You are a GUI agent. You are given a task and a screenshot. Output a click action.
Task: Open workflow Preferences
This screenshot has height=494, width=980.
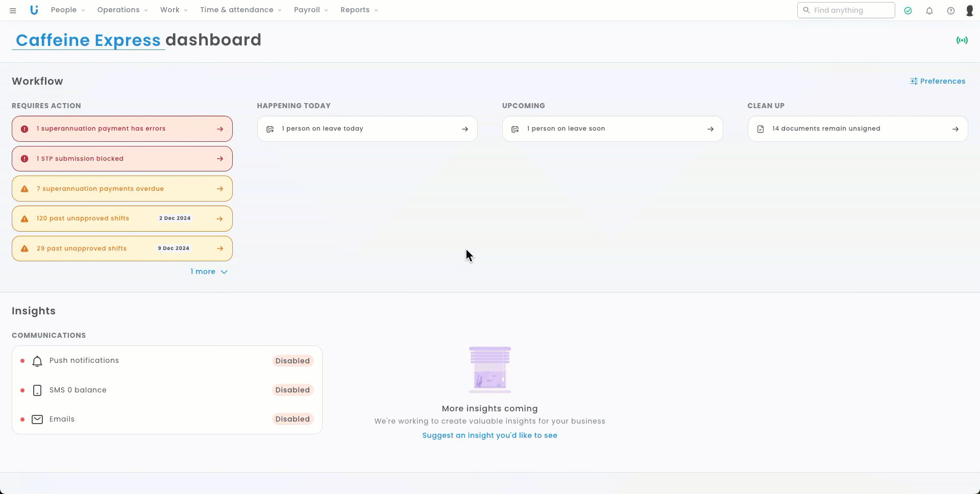(x=937, y=81)
